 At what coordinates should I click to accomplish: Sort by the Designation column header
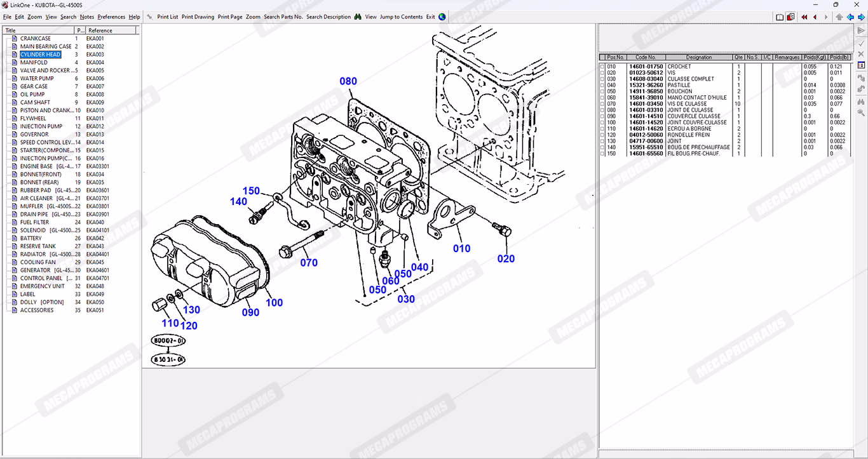(x=699, y=57)
